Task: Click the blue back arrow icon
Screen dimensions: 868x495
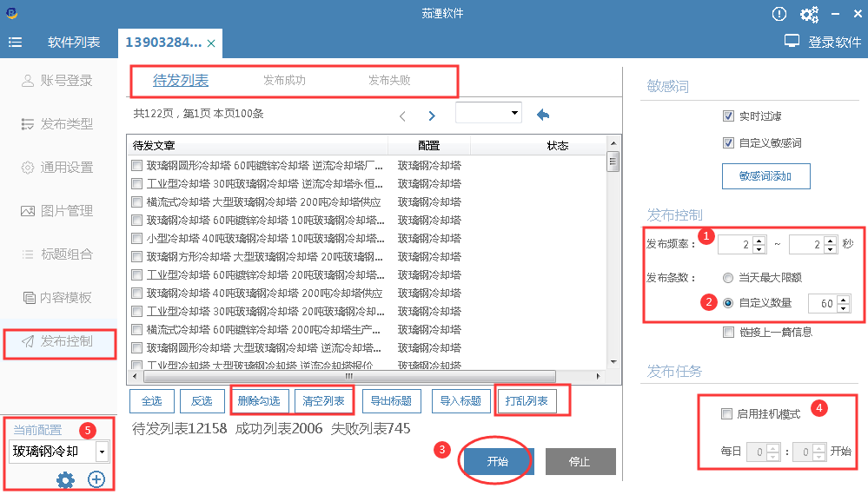Action: click(543, 115)
